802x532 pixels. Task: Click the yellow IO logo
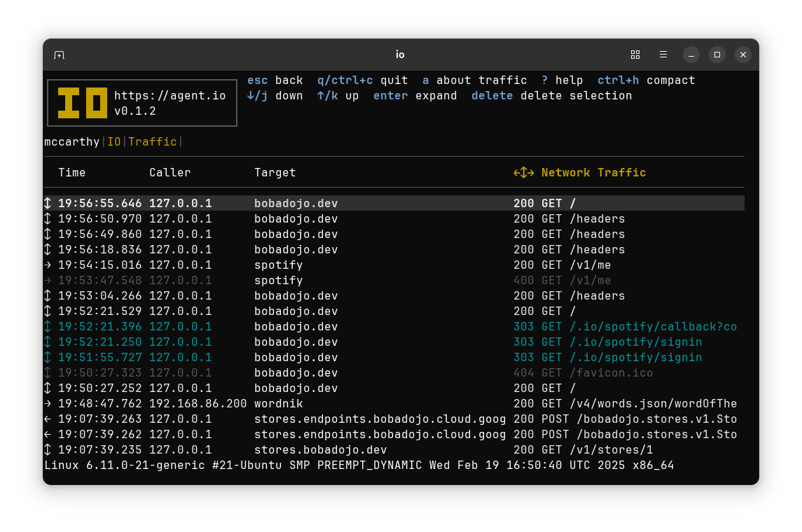[83, 103]
